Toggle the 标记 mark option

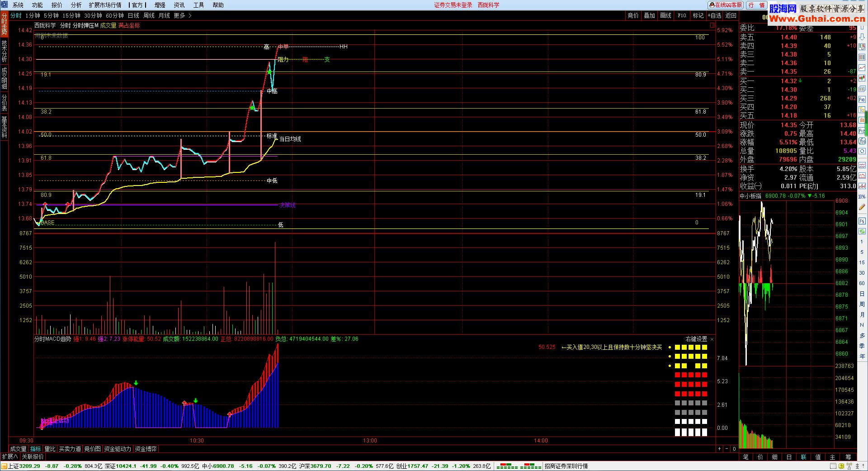pos(698,15)
